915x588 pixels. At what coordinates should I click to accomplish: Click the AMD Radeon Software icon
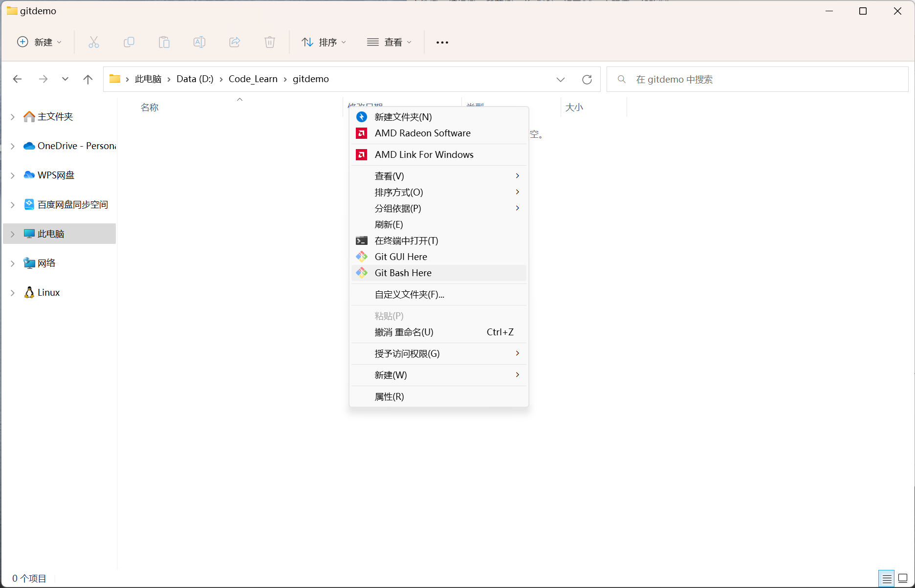[362, 133]
